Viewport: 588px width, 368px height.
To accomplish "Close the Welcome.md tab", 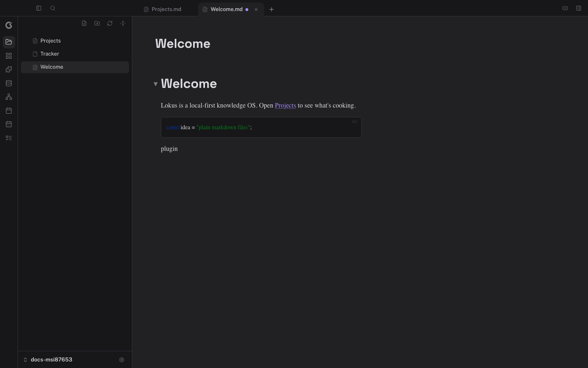I will pos(256,9).
